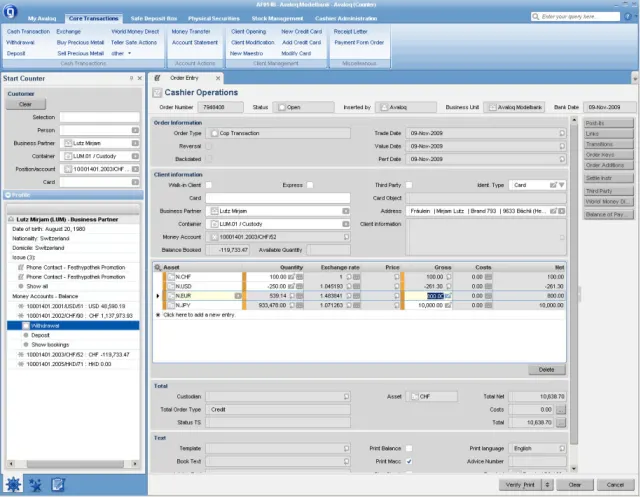
Task: Click the save disk icon at bottom left
Action: point(58,485)
